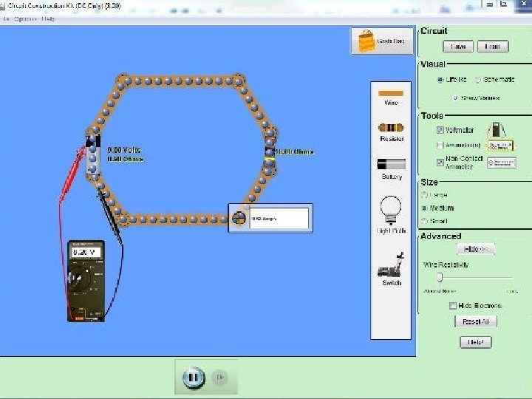Click the black voltmeter probe
The width and height of the screenshot is (532, 399).
[109, 216]
